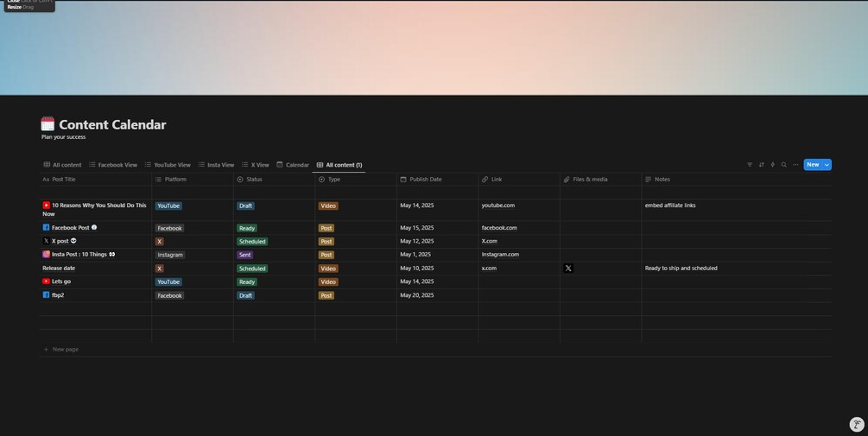Click the Instagram icon of Insta Post row
This screenshot has width=868, height=436.
46,255
